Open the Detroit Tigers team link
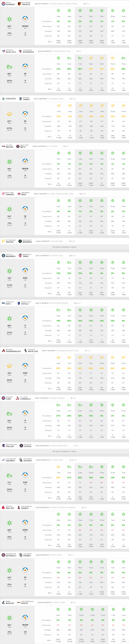This screenshot has width=129, height=644. coord(26,99)
